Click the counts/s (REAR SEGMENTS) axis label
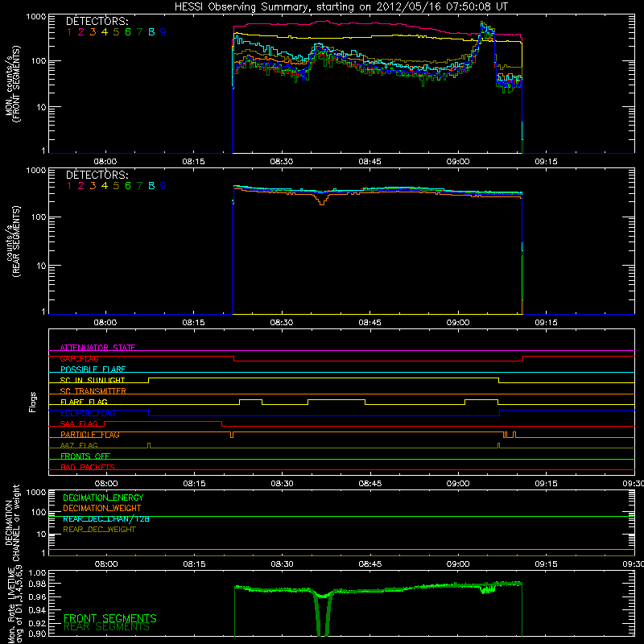 (x=13, y=242)
